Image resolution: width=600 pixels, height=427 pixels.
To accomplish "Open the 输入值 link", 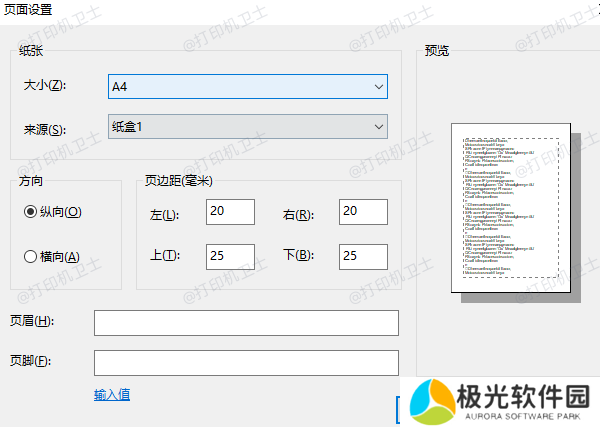I will [x=112, y=394].
